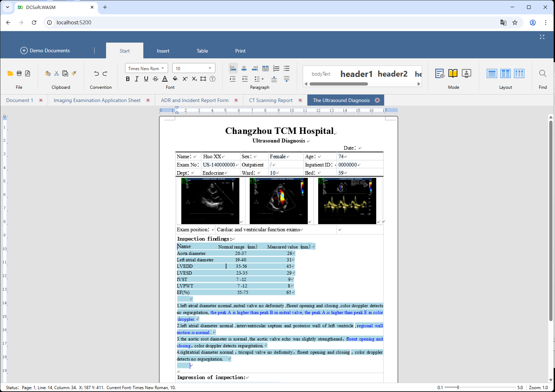The image size is (555, 392).
Task: Click the Demo Documents button
Action: pos(45,50)
